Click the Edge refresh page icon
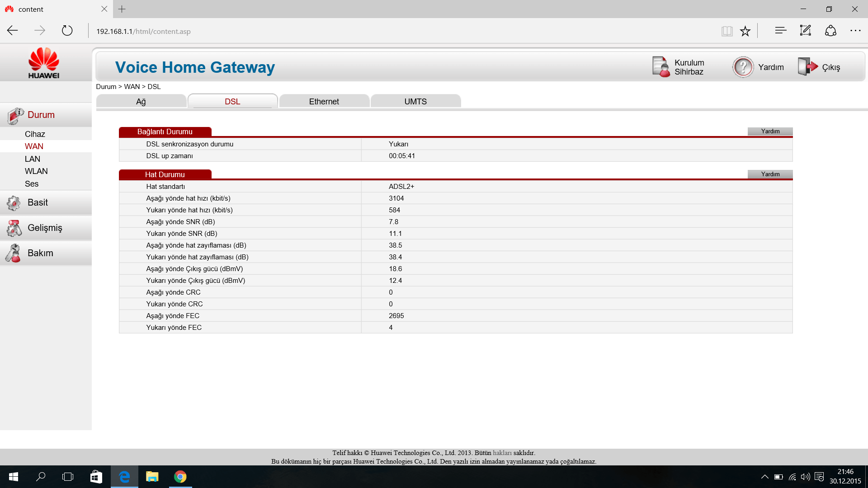 [x=67, y=31]
